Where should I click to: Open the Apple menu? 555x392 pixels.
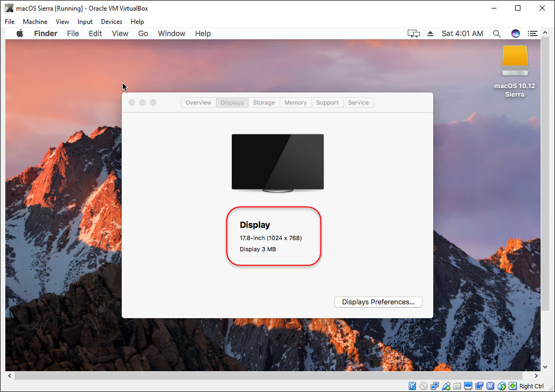[x=20, y=33]
